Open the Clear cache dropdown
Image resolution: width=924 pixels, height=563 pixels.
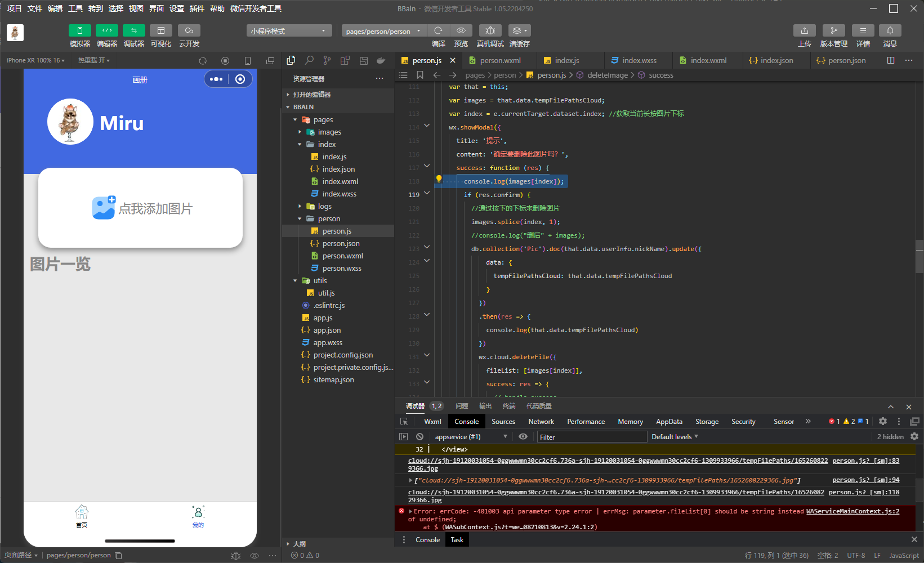pyautogui.click(x=519, y=30)
